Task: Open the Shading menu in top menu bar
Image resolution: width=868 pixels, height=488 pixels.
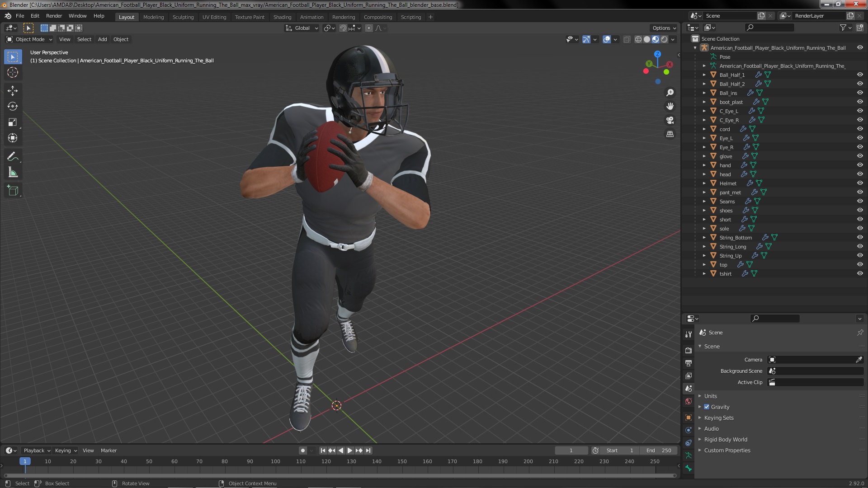Action: (281, 16)
